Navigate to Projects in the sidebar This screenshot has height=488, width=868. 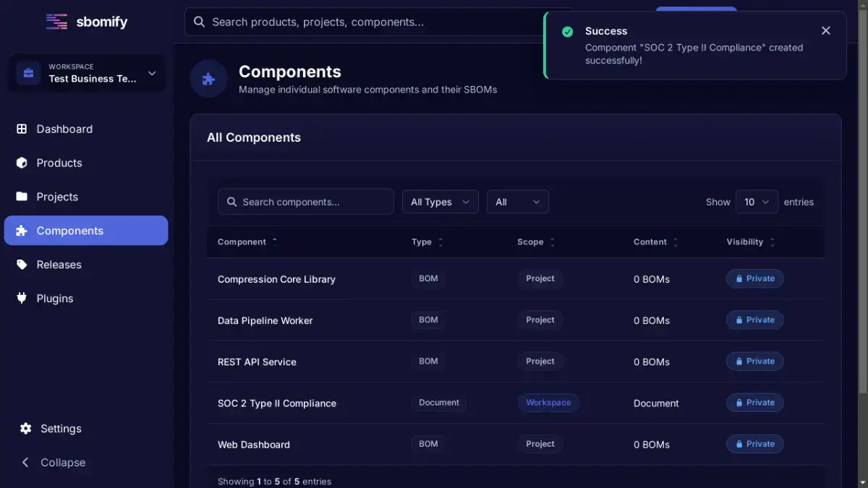coord(86,197)
